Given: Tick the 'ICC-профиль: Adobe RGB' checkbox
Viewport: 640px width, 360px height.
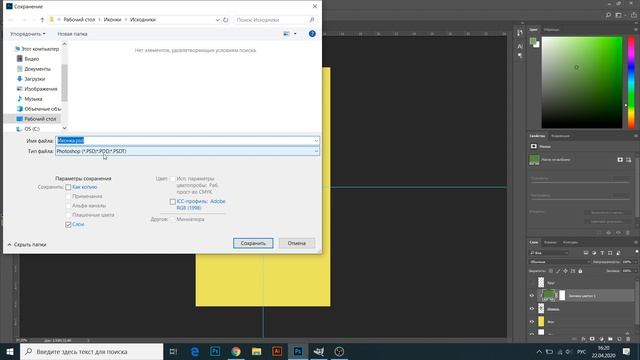Looking at the screenshot, I should 173,202.
